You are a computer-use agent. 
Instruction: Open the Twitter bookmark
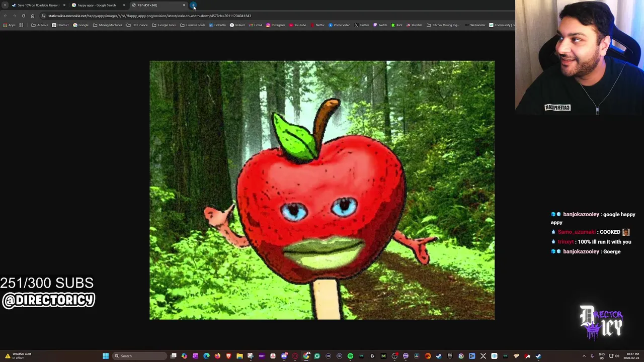(x=362, y=25)
